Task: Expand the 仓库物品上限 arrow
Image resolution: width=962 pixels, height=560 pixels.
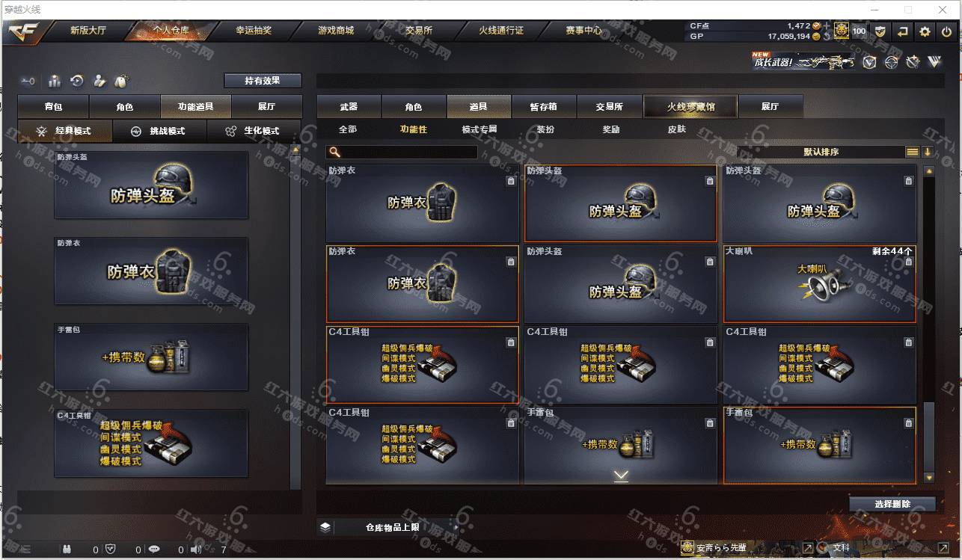Action: (x=454, y=527)
